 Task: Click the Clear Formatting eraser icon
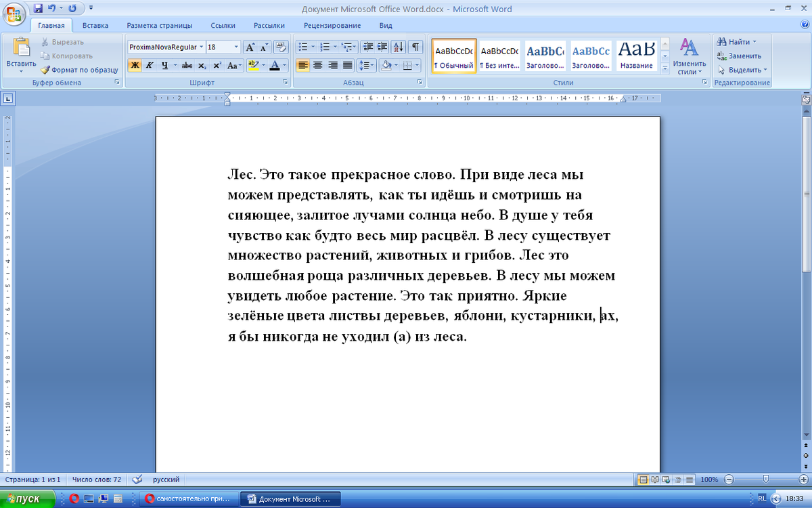[281, 47]
